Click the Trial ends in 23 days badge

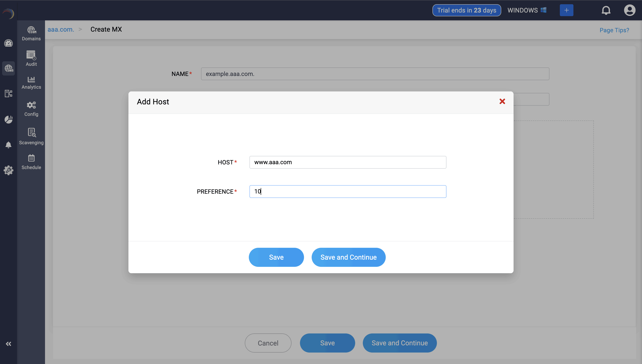466,10
